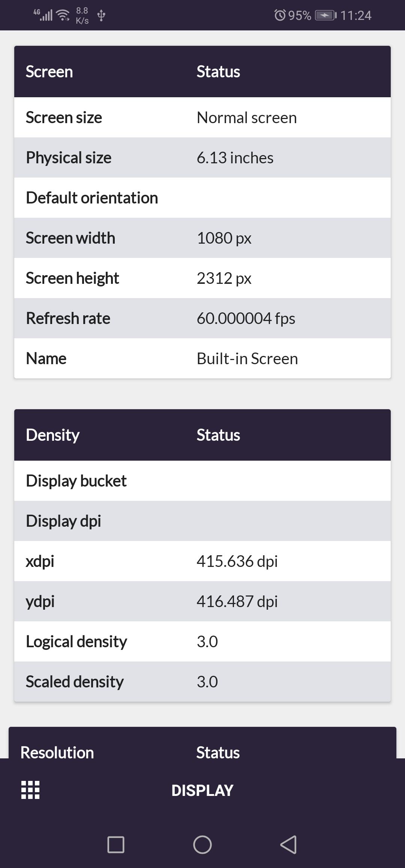The image size is (405, 868).
Task: Tap the Wi-Fi signal icon
Action: pyautogui.click(x=63, y=15)
